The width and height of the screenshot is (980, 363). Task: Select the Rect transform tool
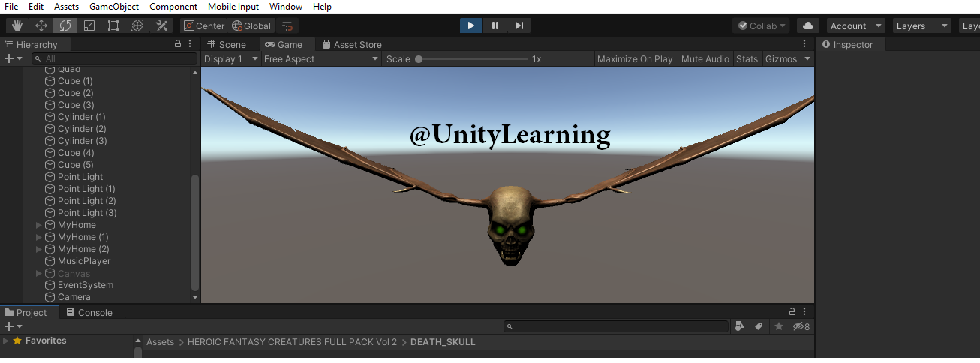point(113,25)
